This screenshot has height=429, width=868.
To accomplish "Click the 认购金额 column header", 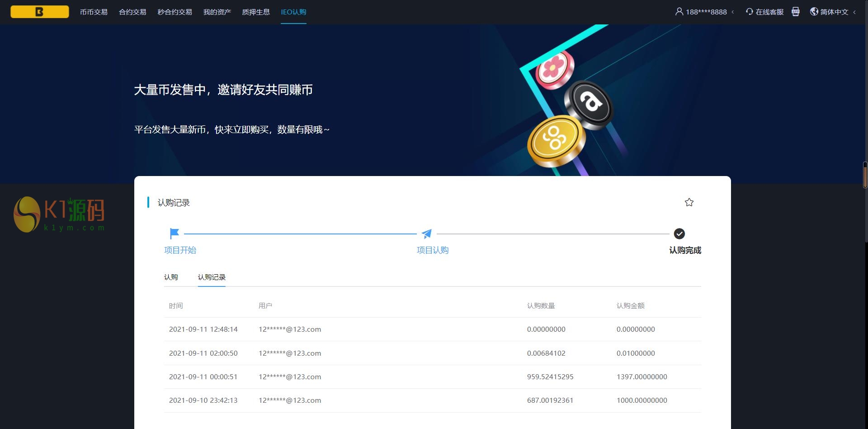I will click(630, 306).
